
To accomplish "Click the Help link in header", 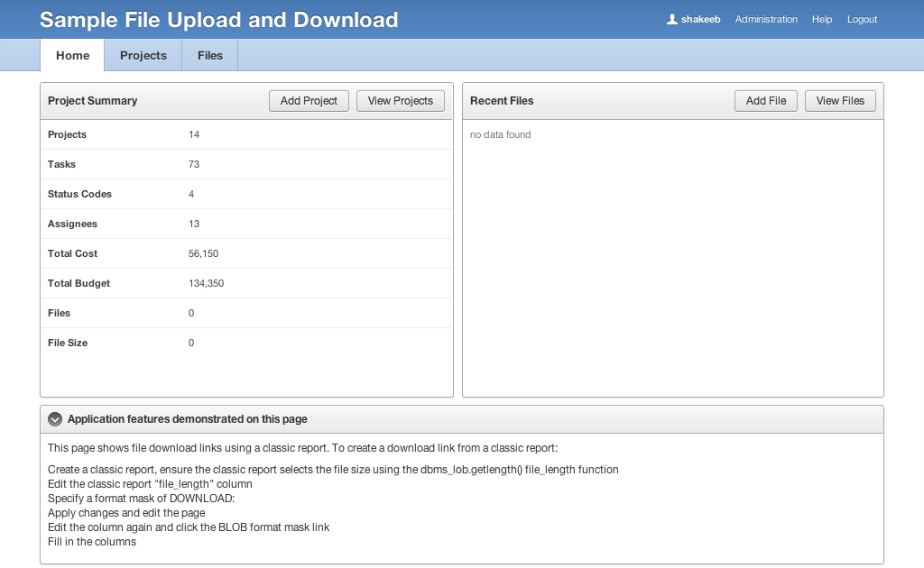I will (x=821, y=19).
